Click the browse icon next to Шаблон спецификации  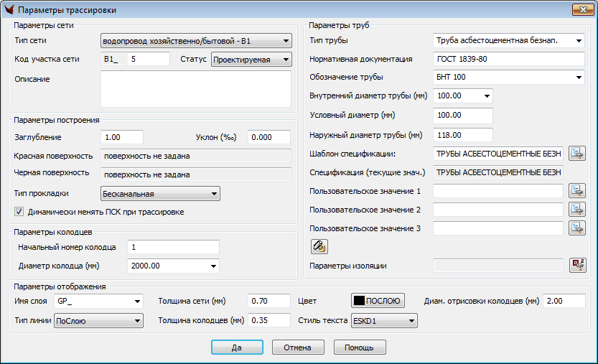pos(577,153)
